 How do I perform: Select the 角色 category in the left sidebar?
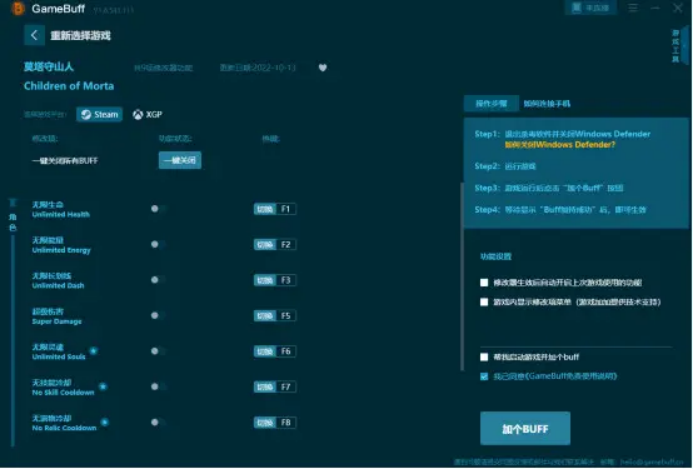(12, 222)
